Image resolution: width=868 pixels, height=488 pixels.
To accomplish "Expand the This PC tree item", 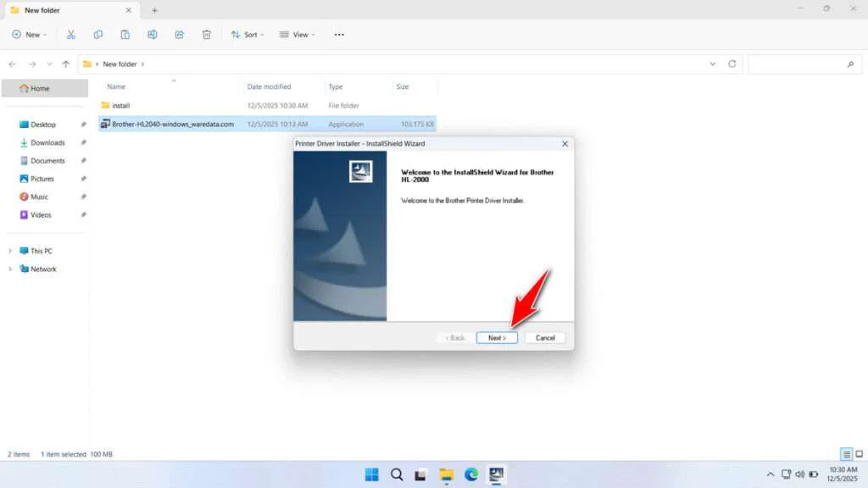I will [x=11, y=251].
